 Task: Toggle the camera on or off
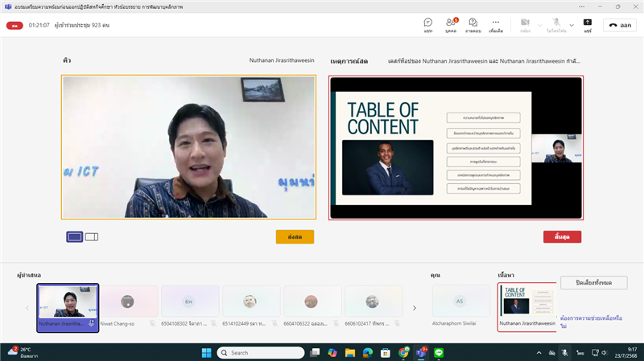point(525,24)
